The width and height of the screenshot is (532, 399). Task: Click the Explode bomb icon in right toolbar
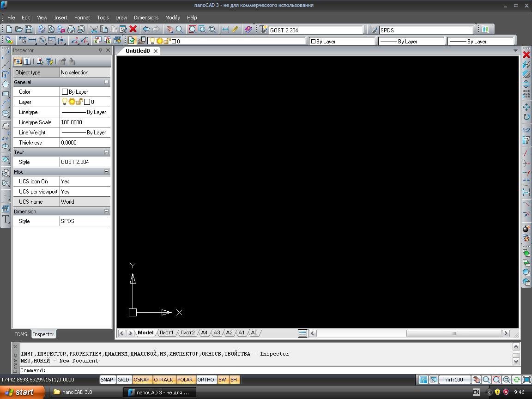click(x=526, y=228)
